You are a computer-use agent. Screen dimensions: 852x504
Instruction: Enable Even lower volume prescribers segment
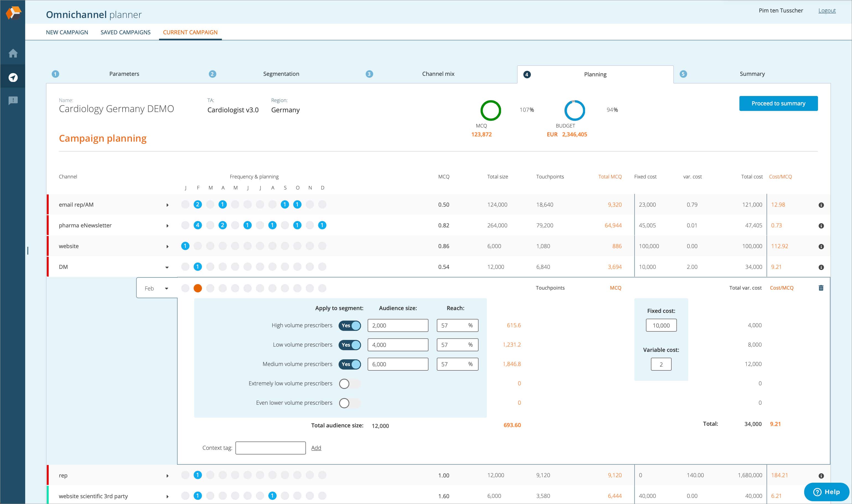[350, 403]
